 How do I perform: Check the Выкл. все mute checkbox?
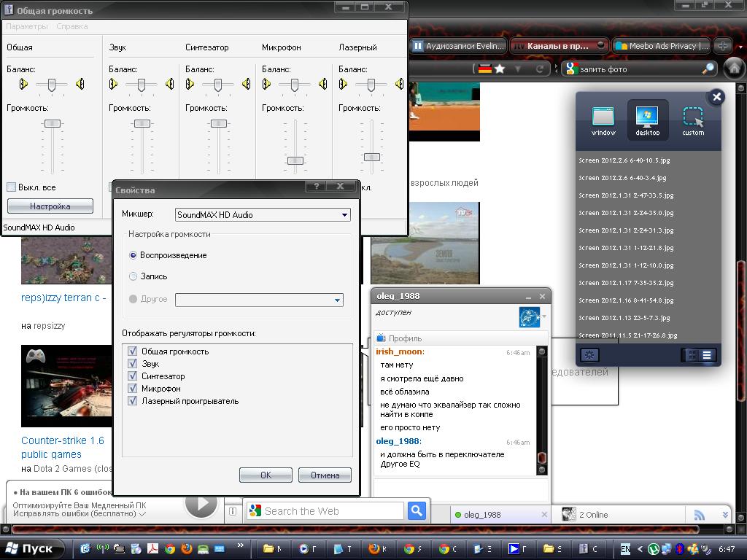(12, 187)
